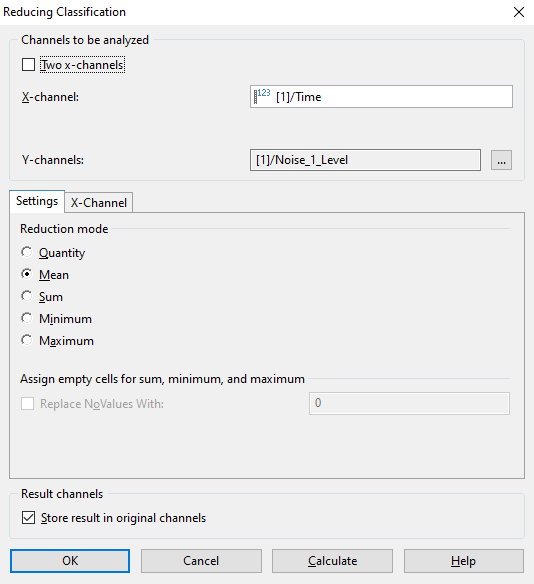Close the Reducing Classification dialog
The width and height of the screenshot is (534, 584).
click(x=519, y=12)
